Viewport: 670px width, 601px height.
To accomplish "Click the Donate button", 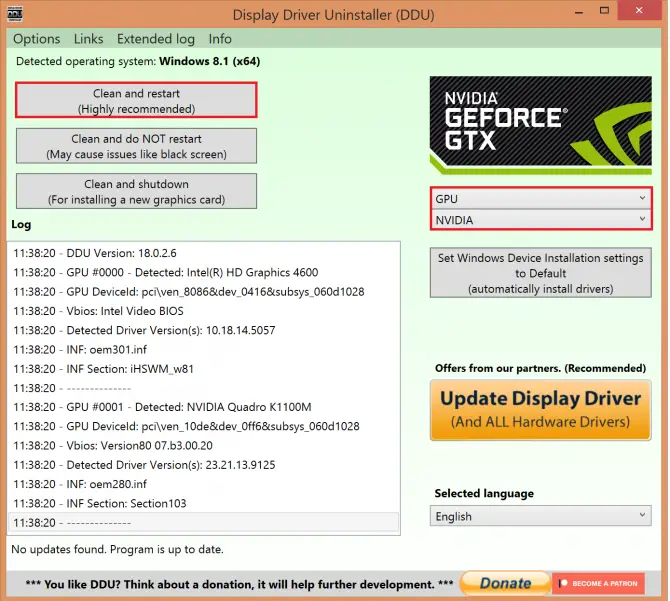I will [505, 583].
